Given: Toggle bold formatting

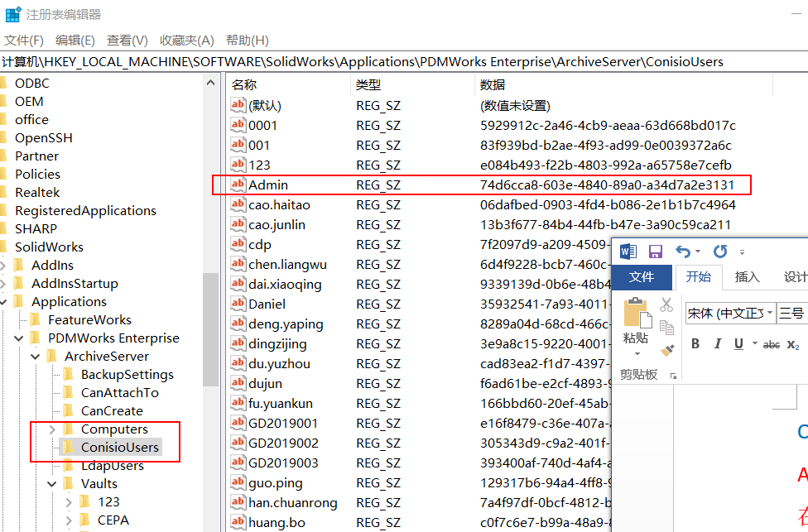Looking at the screenshot, I should pyautogui.click(x=695, y=344).
